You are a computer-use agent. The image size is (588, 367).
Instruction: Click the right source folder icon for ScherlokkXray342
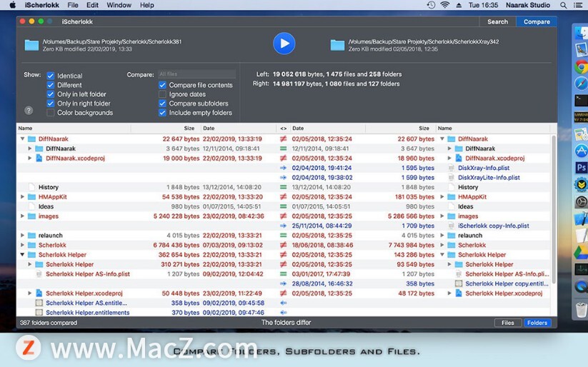[337, 45]
